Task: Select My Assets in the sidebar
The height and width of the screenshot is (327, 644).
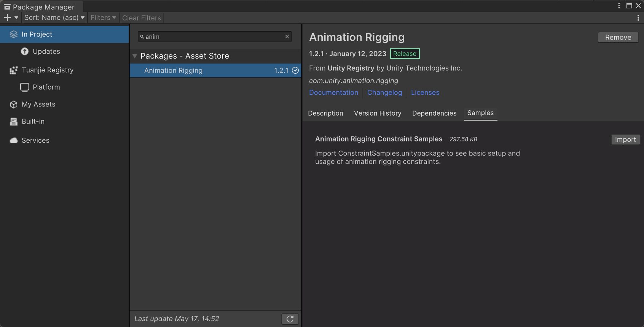Action: [x=64, y=104]
